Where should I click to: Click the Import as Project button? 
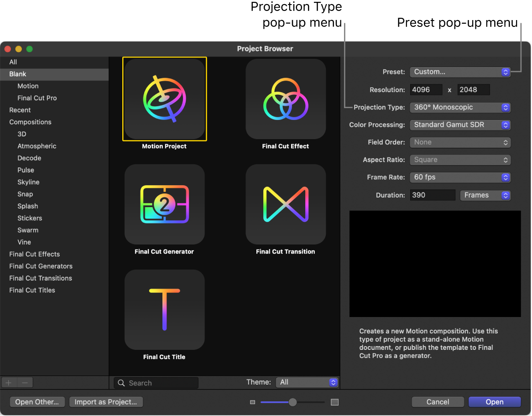106,402
